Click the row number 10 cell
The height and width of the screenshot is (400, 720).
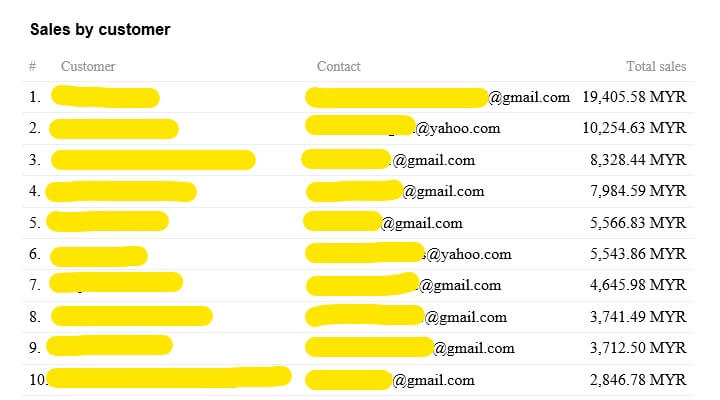click(x=37, y=381)
